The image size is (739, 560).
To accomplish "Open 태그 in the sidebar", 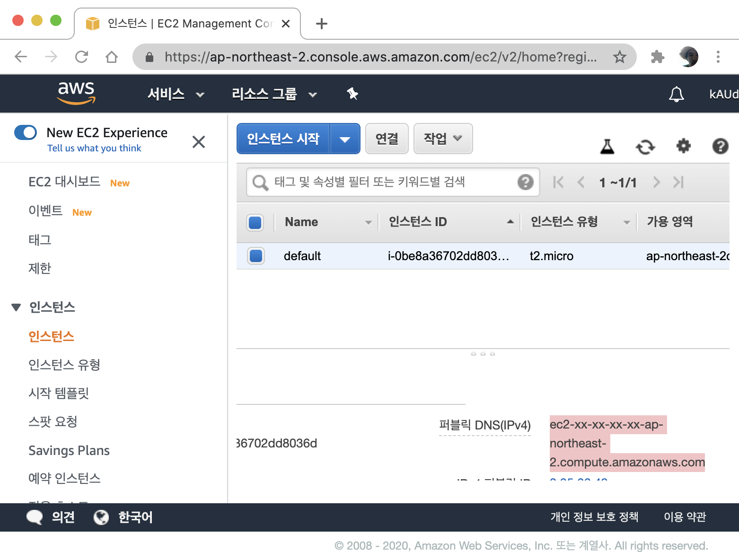I will point(40,240).
